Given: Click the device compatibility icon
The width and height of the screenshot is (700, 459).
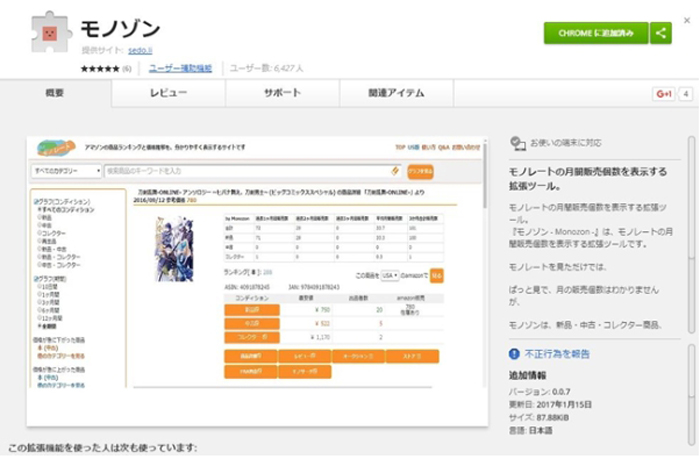Looking at the screenshot, I should pos(517,144).
